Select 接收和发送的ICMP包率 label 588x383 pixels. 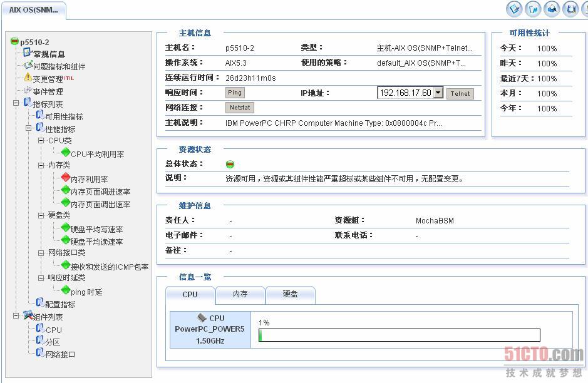coord(110,267)
